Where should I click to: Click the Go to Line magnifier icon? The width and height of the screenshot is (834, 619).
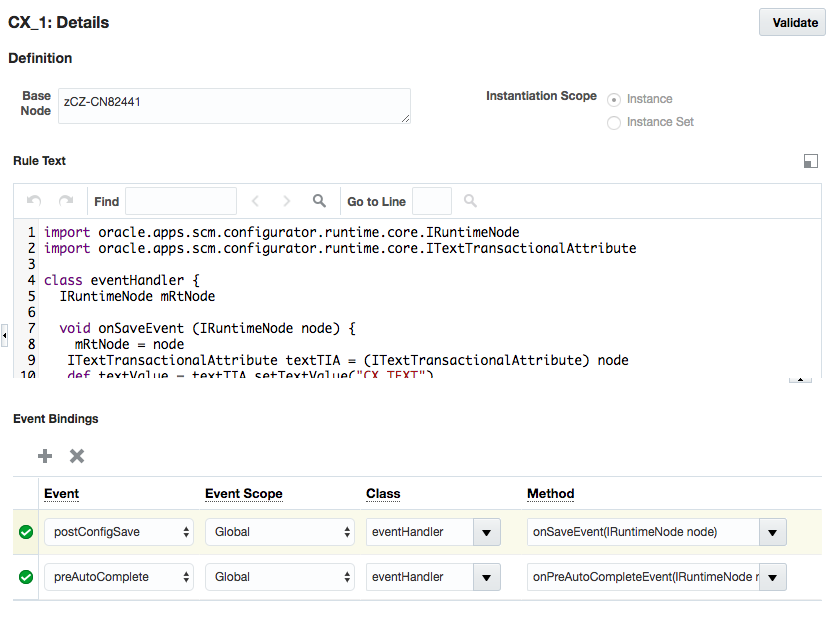(x=470, y=201)
